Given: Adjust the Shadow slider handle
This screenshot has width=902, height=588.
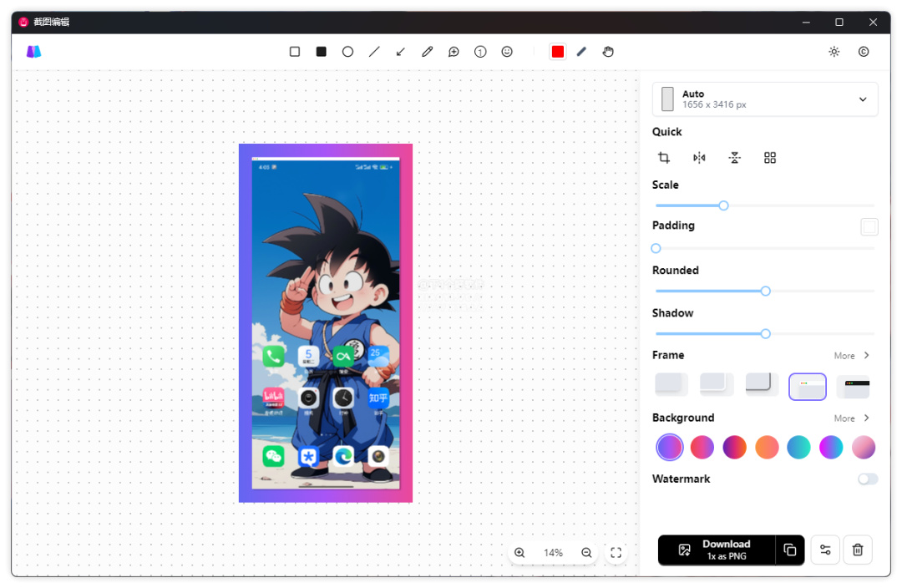Looking at the screenshot, I should pyautogui.click(x=766, y=334).
